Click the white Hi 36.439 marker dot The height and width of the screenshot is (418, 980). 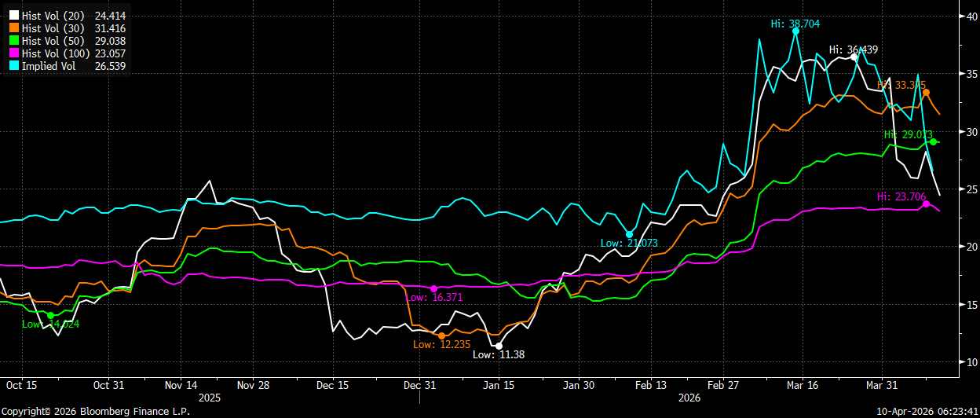pyautogui.click(x=854, y=57)
